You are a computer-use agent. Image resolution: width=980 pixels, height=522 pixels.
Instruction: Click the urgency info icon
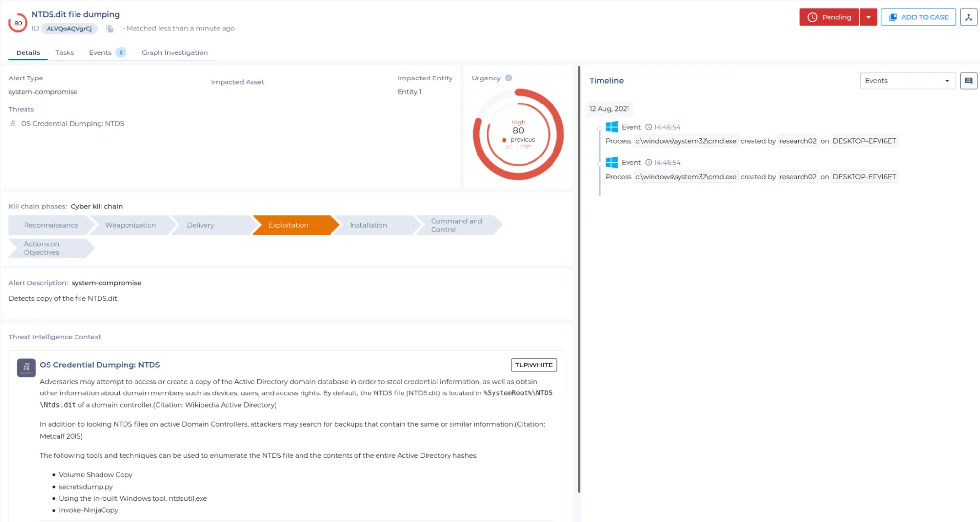(x=508, y=78)
